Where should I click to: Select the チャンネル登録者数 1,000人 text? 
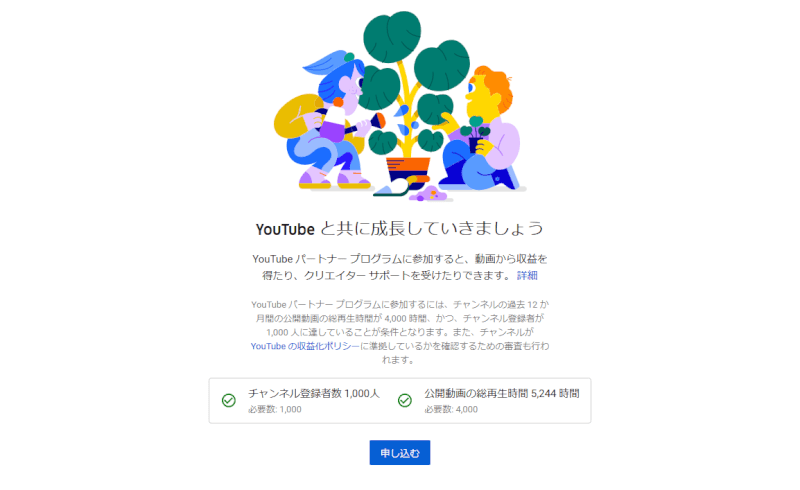pyautogui.click(x=314, y=394)
